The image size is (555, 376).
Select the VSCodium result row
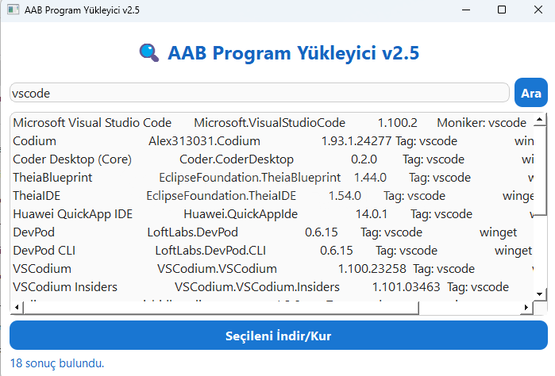click(x=273, y=269)
